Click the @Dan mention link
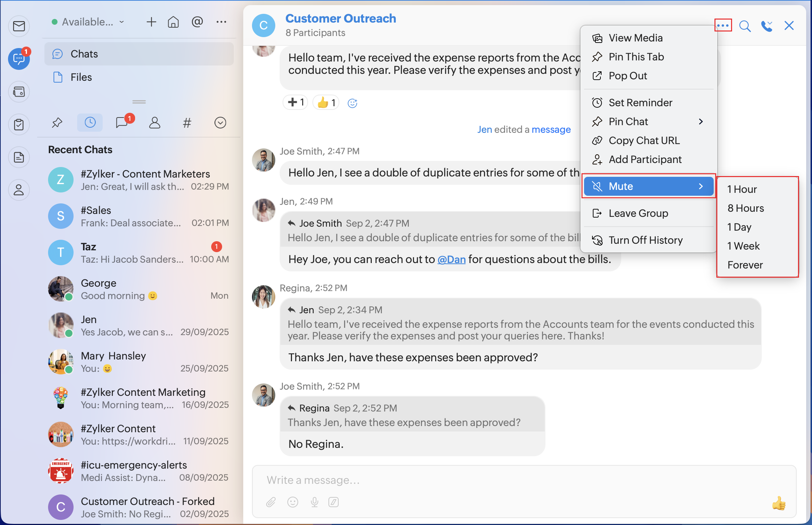 451,259
